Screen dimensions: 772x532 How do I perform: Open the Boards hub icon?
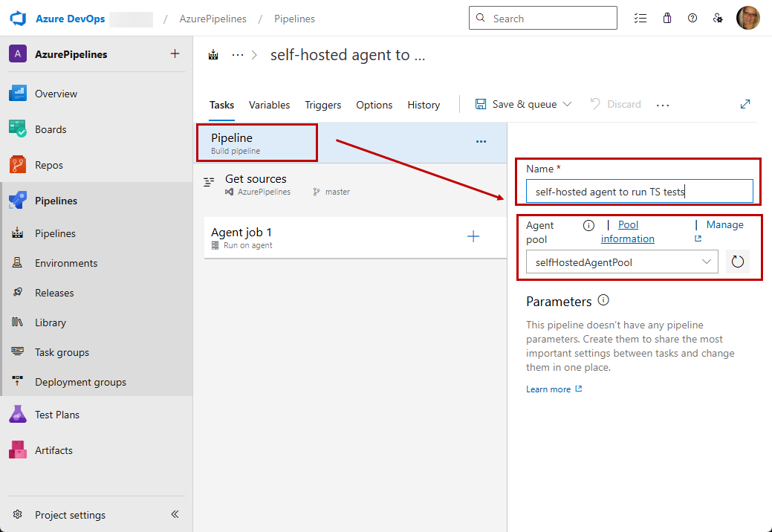pos(18,129)
